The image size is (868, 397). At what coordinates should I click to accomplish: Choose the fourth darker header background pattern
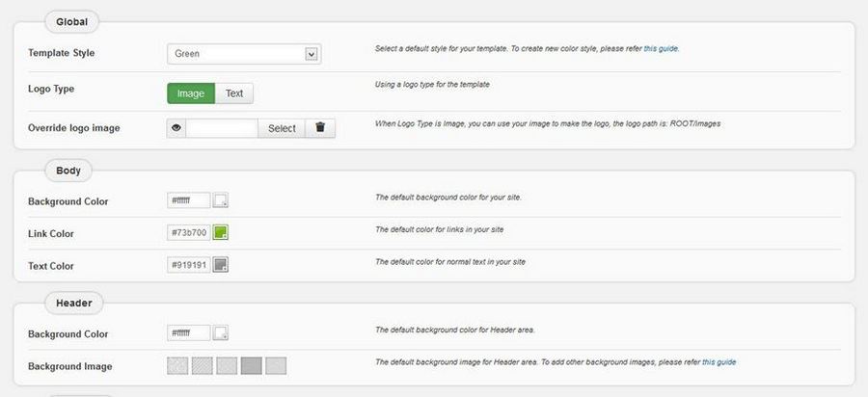coord(251,366)
